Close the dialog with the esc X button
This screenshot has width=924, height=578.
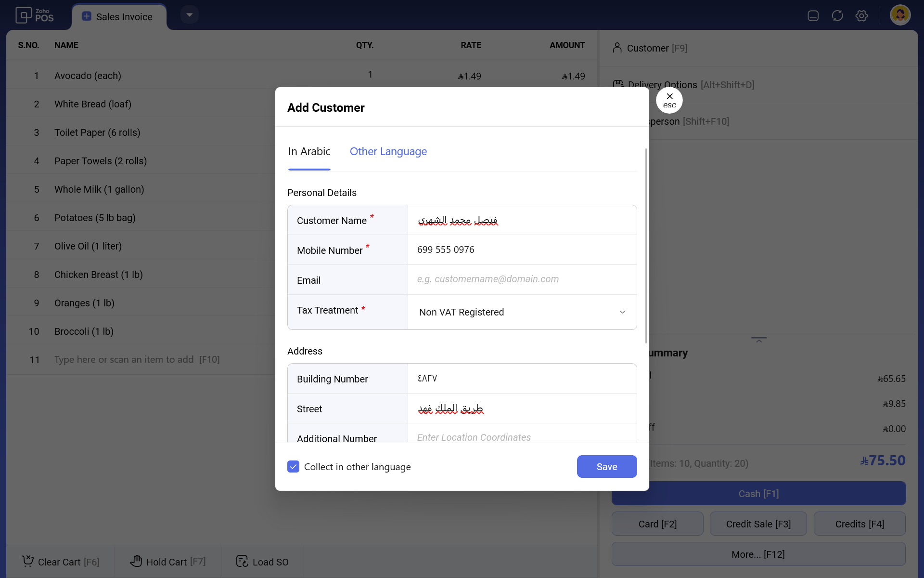click(669, 100)
